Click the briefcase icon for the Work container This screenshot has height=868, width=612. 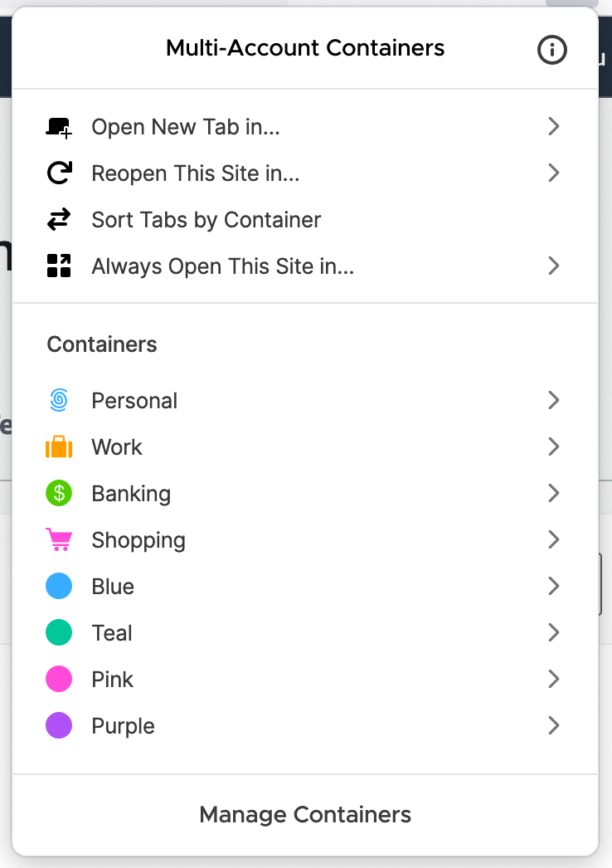point(58,446)
